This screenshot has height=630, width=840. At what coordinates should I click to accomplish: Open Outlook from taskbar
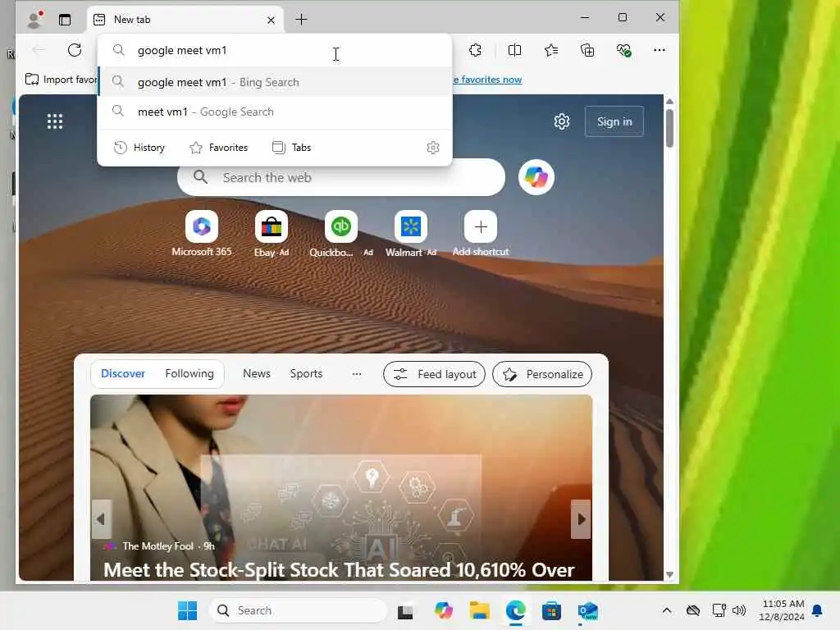pos(587,610)
